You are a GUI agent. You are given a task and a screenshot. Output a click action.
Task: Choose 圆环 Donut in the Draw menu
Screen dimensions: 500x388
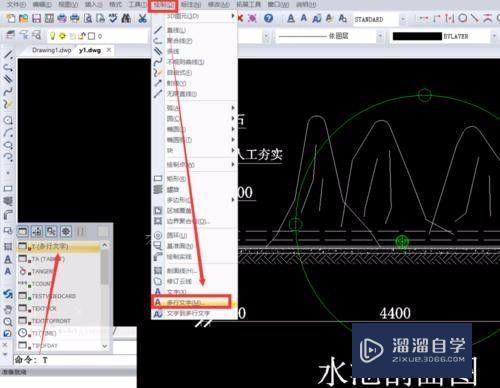pos(195,236)
